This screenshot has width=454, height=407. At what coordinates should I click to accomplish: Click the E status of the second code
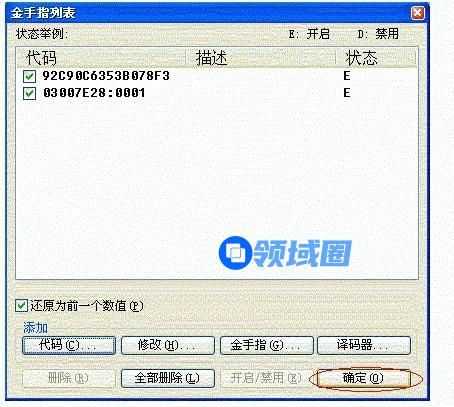[347, 93]
